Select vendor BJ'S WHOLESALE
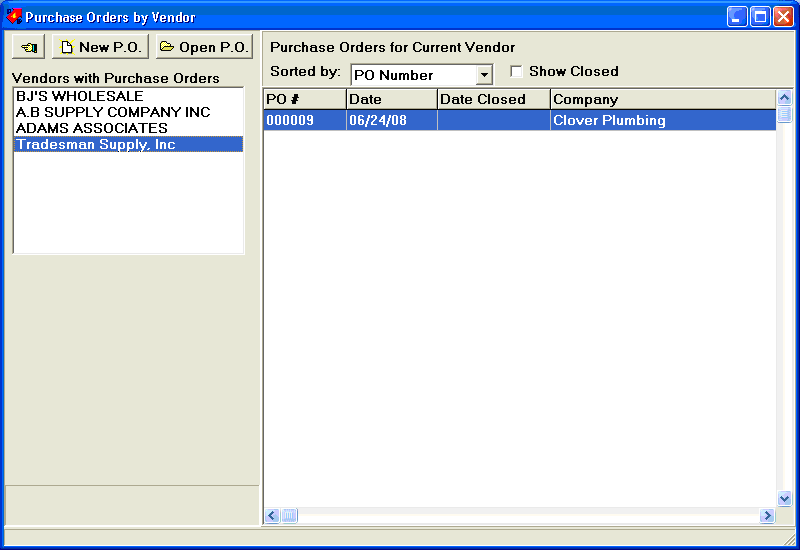The height and width of the screenshot is (550, 800). click(128, 96)
